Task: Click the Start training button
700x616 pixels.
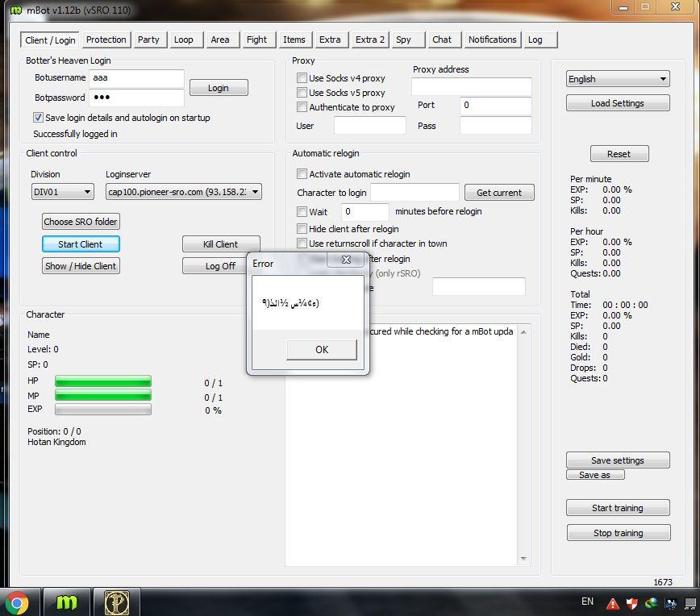Action: click(x=618, y=508)
